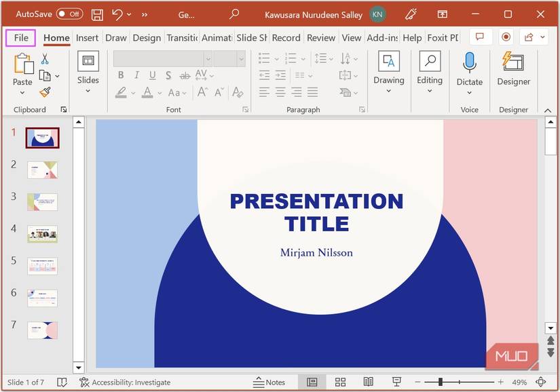560x392 pixels.
Task: Switch to the Insert tab
Action: point(87,38)
